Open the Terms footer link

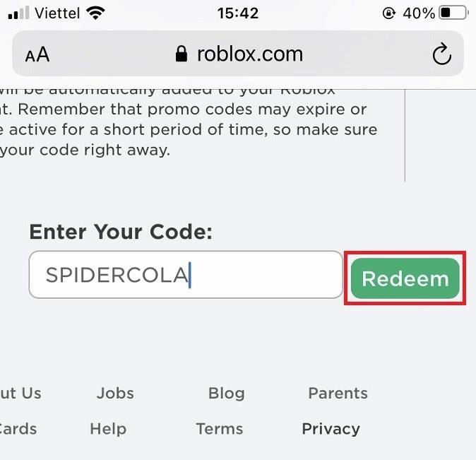point(220,429)
